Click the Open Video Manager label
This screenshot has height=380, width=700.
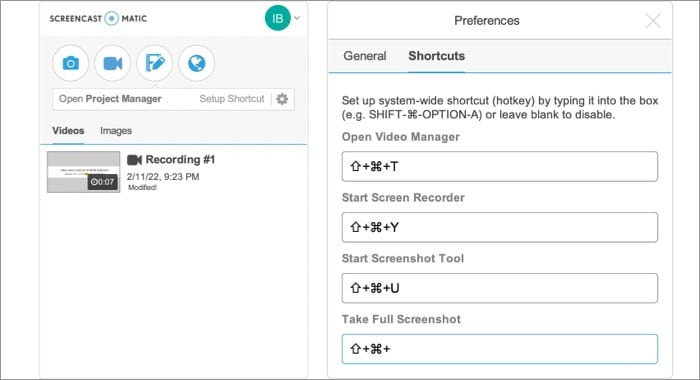(x=400, y=137)
